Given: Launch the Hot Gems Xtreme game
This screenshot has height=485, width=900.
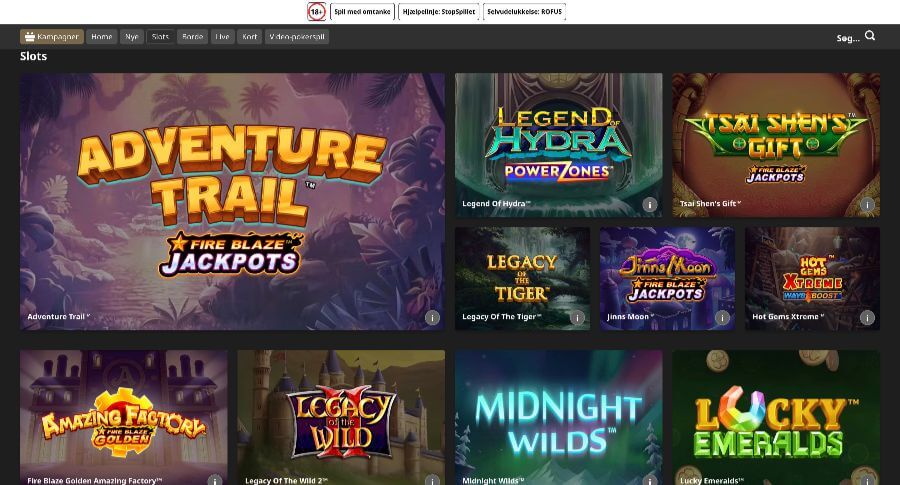Looking at the screenshot, I should click(x=812, y=278).
